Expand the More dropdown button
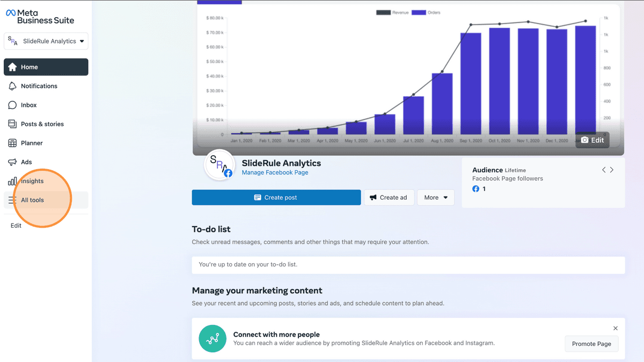The height and width of the screenshot is (362, 644). pos(436,198)
